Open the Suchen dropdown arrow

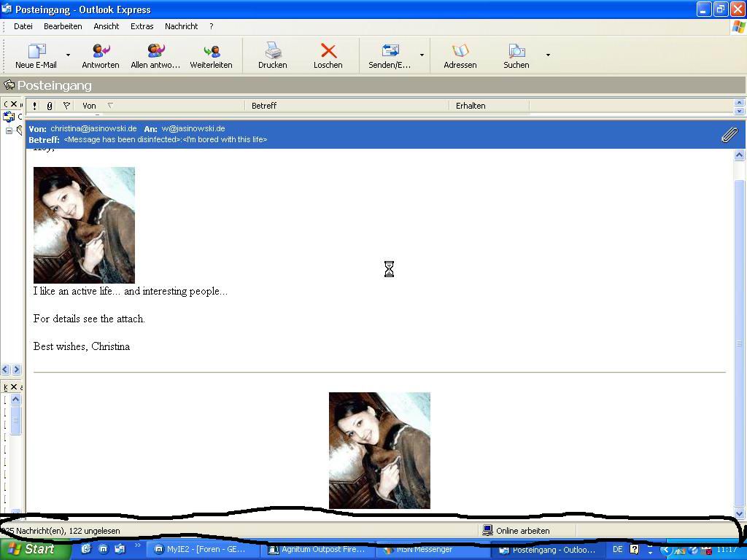[548, 55]
